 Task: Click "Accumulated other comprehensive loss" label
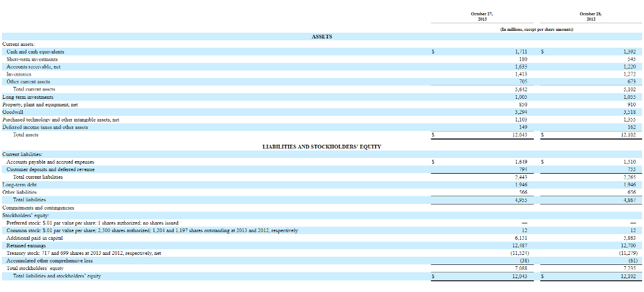(x=50, y=261)
